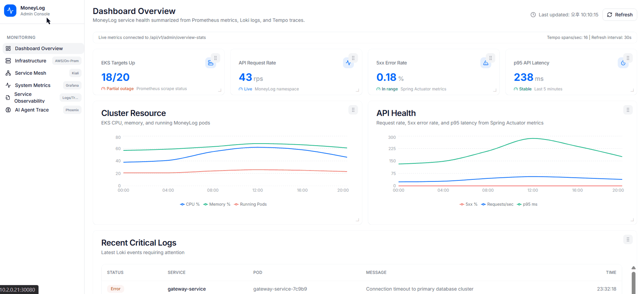This screenshot has height=294, width=644.
Task: Click the Stable status gauge icon
Action: pyautogui.click(x=516, y=89)
